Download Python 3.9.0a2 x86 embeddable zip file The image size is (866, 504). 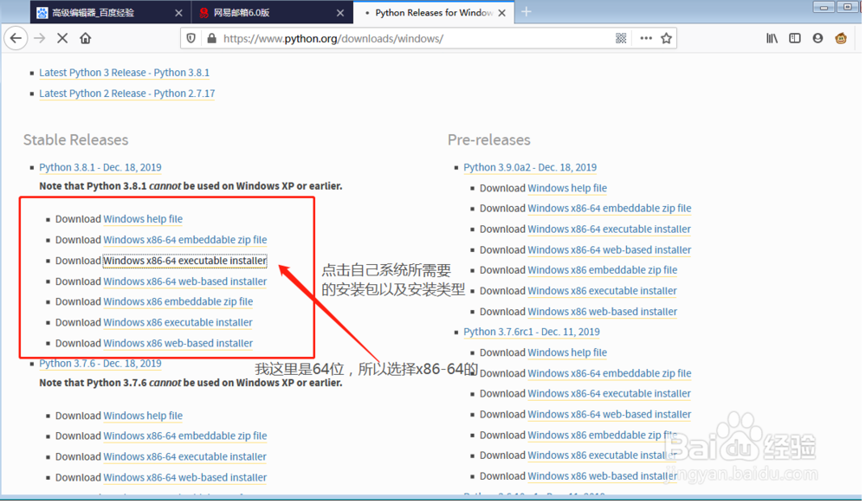(602, 270)
